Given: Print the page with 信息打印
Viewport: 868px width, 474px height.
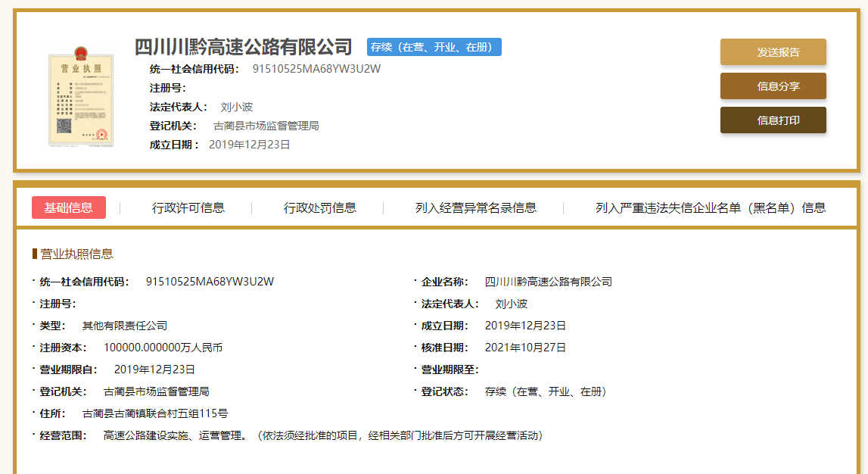Looking at the screenshot, I should point(773,120).
